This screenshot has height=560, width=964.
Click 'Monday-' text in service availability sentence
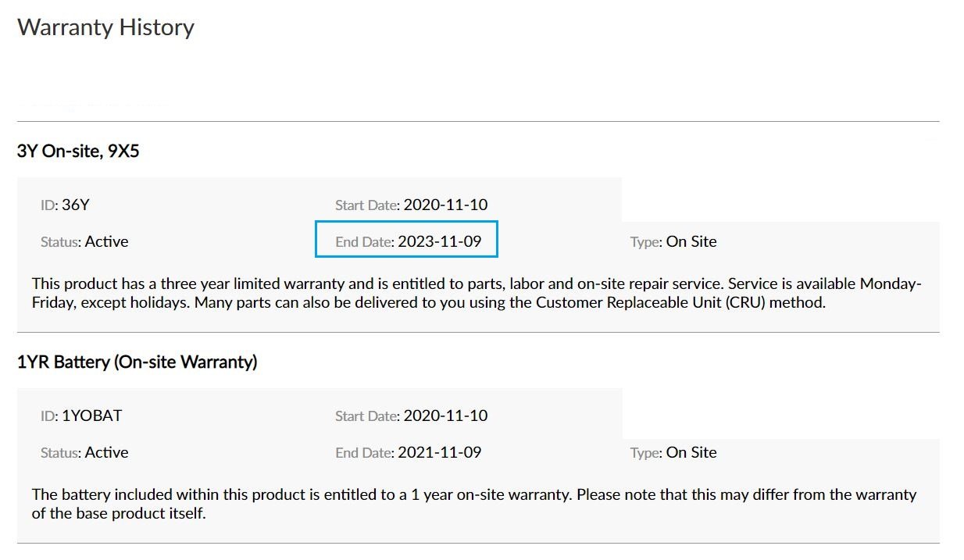891,284
